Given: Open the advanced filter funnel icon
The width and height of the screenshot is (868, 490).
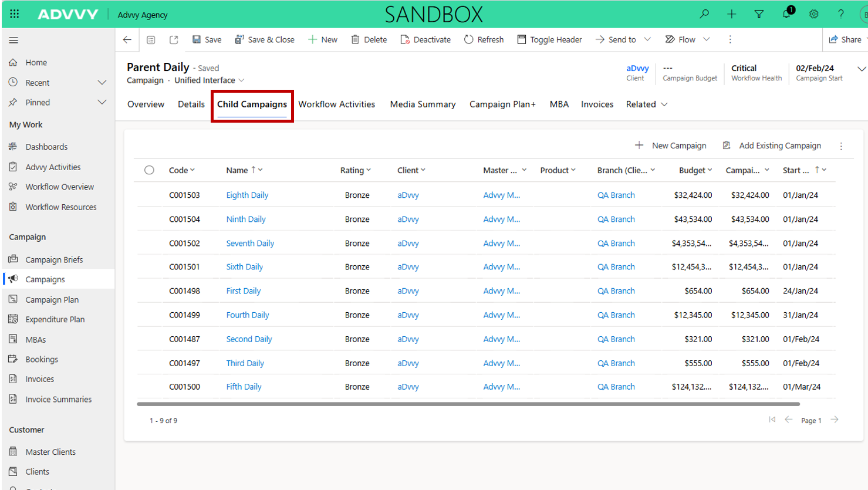Looking at the screenshot, I should point(759,14).
